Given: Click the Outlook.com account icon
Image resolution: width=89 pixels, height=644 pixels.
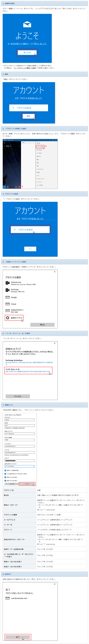Looking at the screenshot, I should [8, 283].
